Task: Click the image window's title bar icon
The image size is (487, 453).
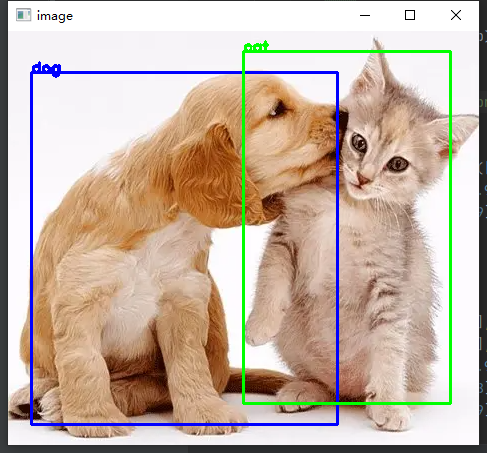Action: 23,15
